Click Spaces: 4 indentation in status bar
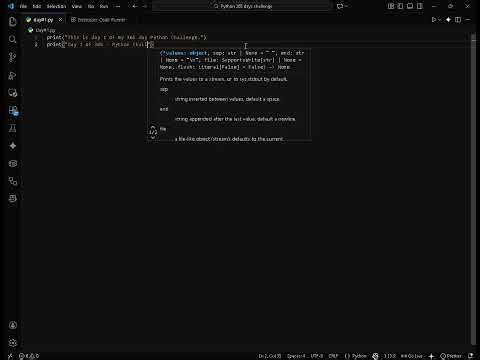Screen dimensions: 480x360 (296, 356)
